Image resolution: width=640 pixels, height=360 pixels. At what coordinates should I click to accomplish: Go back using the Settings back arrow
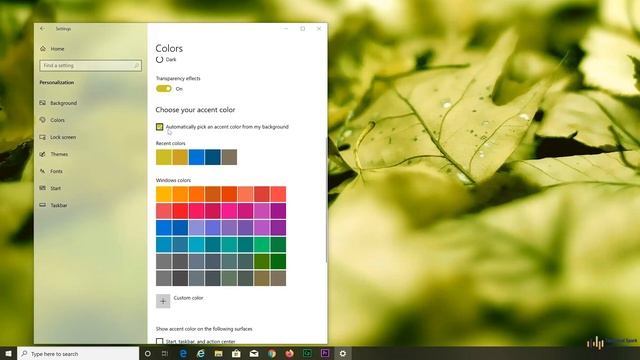[42, 29]
